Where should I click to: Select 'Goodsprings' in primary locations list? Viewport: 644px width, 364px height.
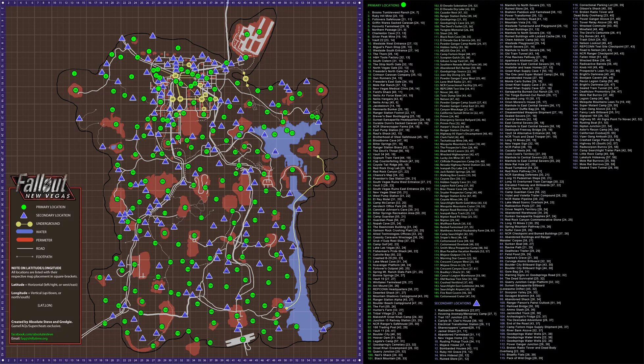pos(449,19)
